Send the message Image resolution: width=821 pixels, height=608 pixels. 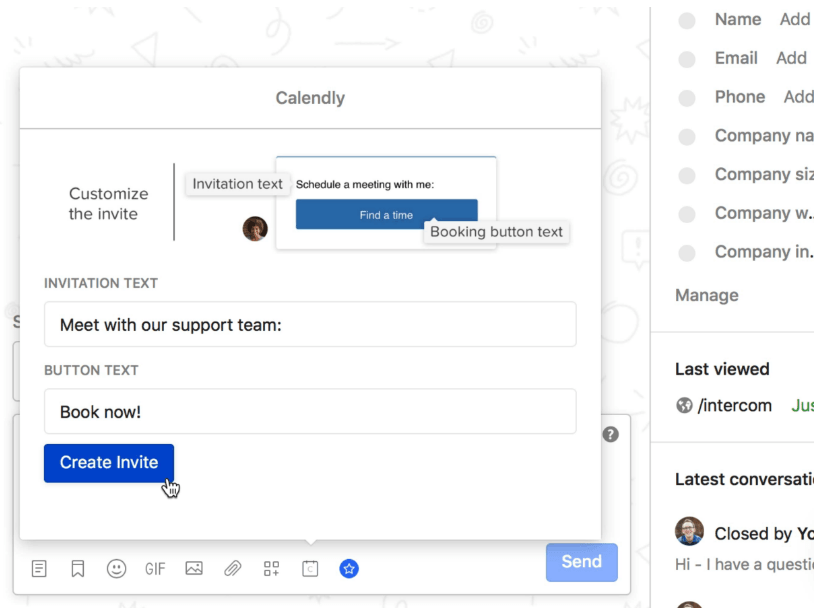click(582, 562)
